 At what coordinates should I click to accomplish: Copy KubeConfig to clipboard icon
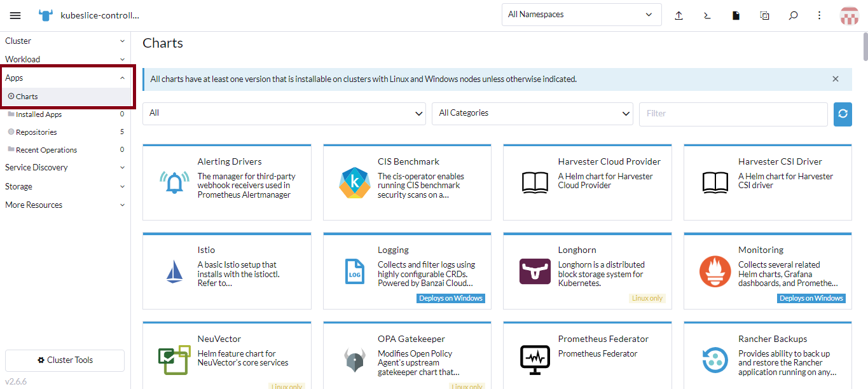765,15
